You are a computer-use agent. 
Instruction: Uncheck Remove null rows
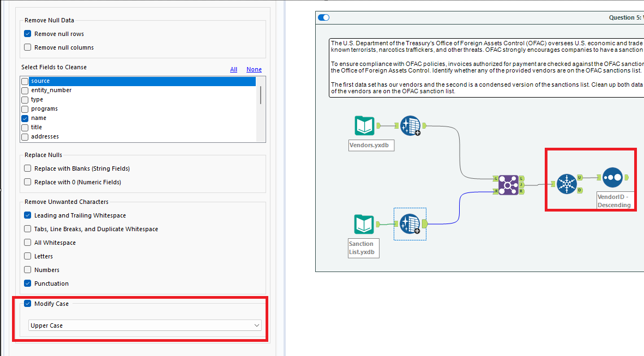click(x=27, y=33)
